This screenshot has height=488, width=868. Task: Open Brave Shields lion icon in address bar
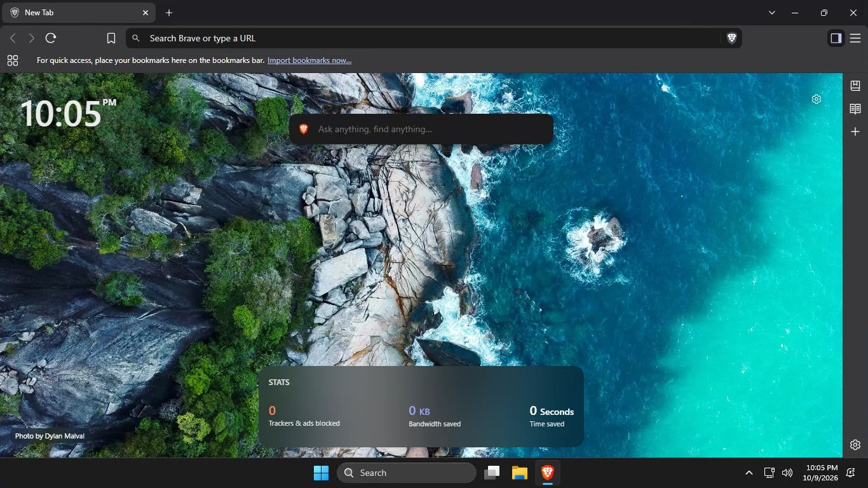731,38
